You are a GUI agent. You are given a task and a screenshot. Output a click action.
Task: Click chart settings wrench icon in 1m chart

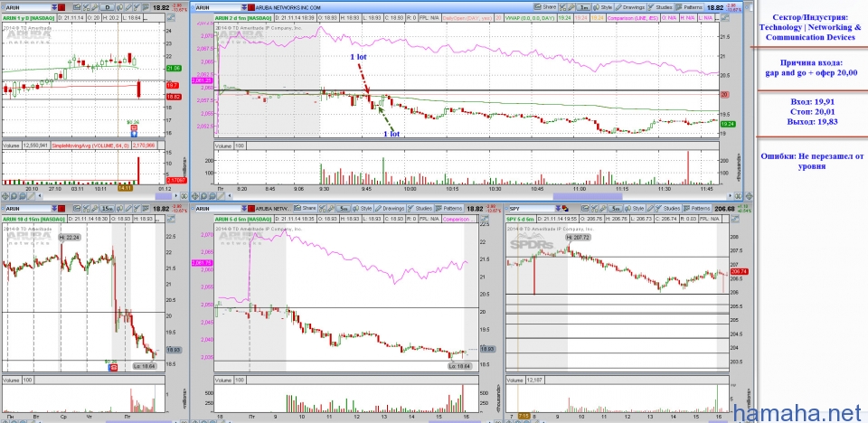point(571,6)
